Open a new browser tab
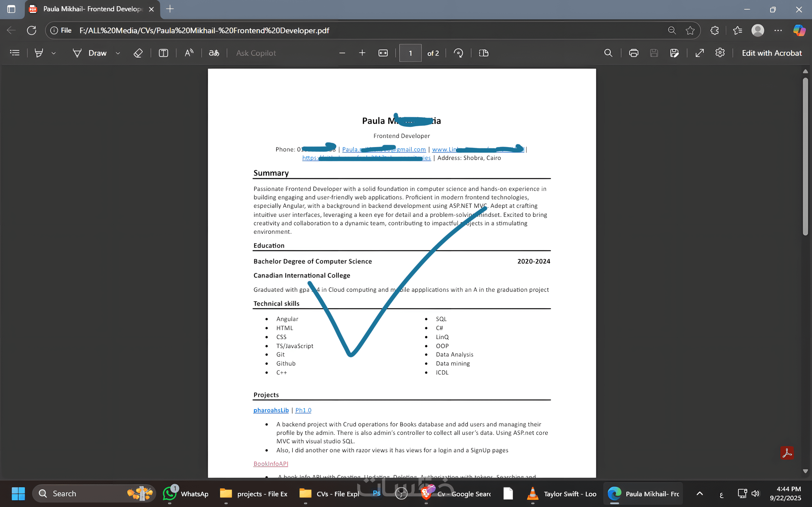The height and width of the screenshot is (507, 812). [x=170, y=9]
